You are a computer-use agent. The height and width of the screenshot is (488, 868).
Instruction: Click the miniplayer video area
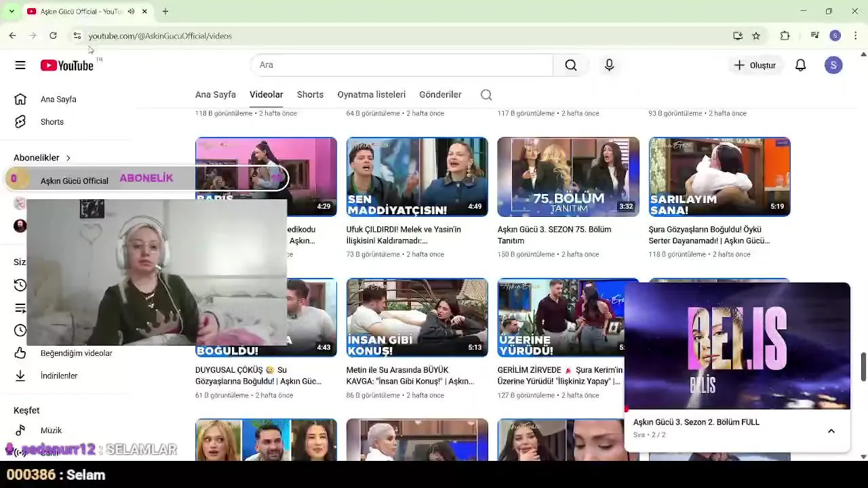point(737,346)
